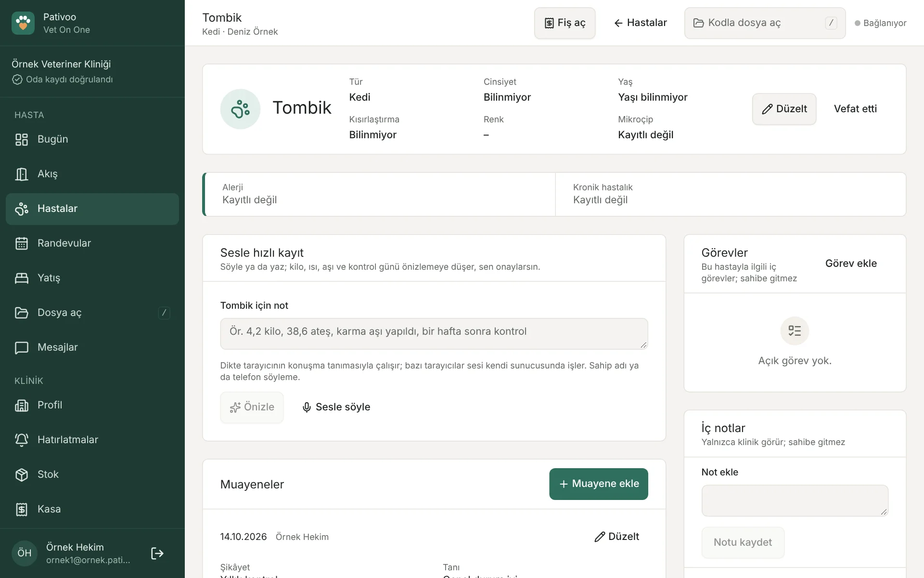The width and height of the screenshot is (924, 578).
Task: Edit the 14.10.2026 examination via Düzelt
Action: click(x=616, y=537)
